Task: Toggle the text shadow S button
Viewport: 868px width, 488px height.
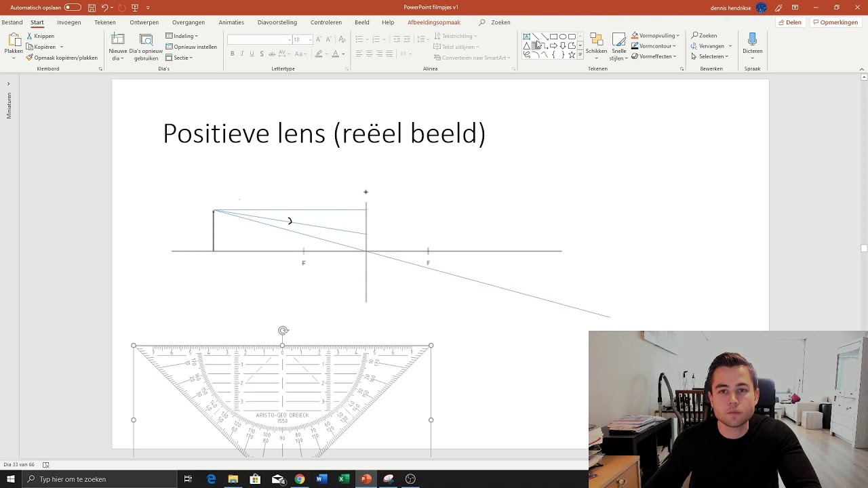Action: 261,54
